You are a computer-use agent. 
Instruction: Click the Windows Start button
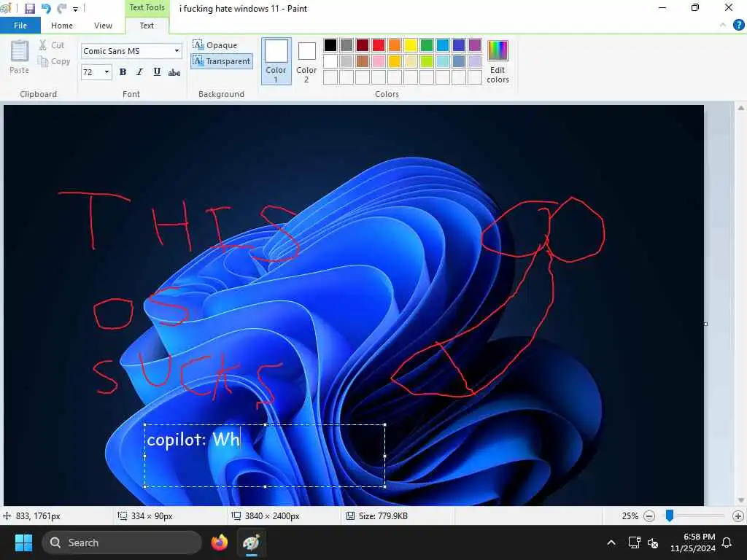coord(23,542)
